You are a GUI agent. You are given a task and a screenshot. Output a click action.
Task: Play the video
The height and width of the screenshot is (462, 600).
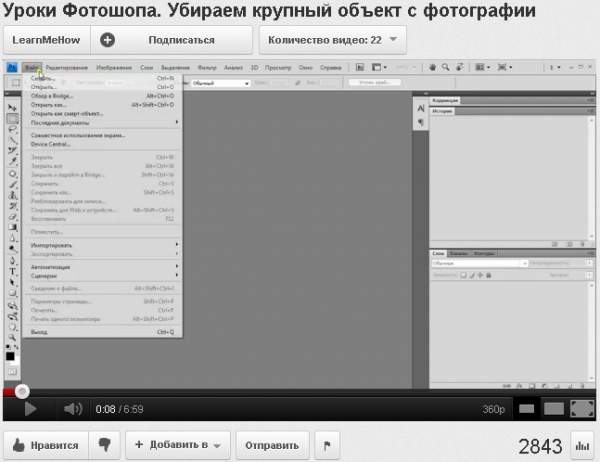tap(30, 409)
